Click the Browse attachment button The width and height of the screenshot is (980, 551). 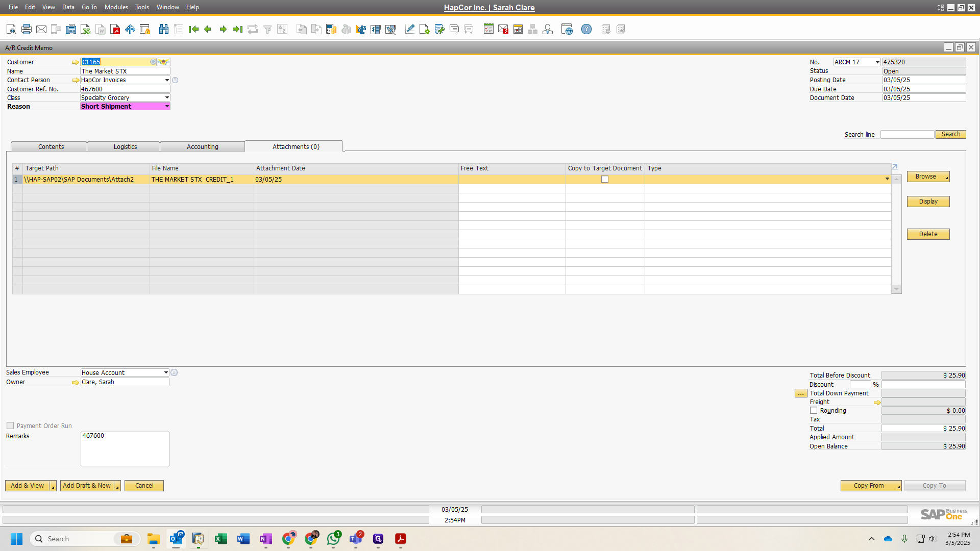point(928,177)
